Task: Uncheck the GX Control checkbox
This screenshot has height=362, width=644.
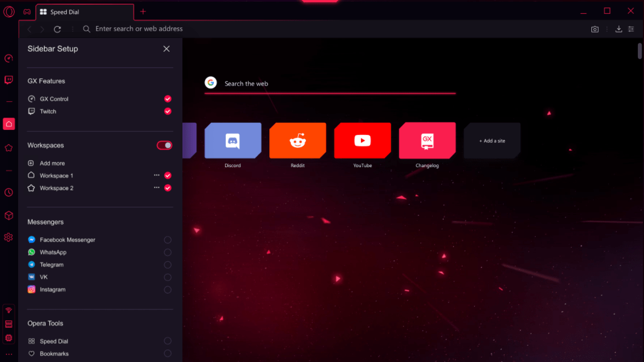Action: pyautogui.click(x=168, y=99)
